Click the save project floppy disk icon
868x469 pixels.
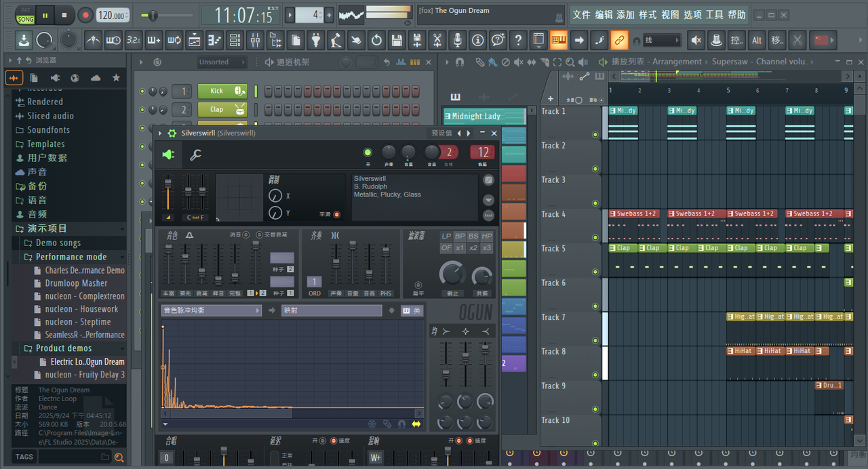(397, 41)
